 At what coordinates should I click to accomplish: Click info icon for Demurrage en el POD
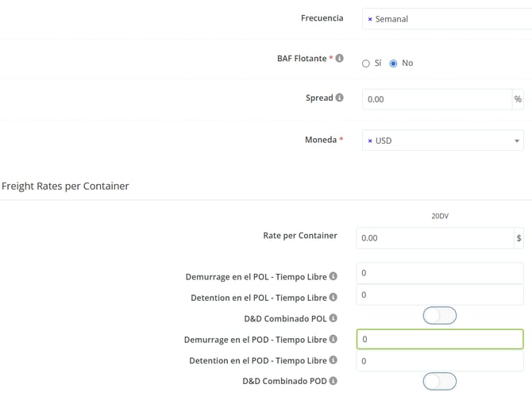pyautogui.click(x=333, y=340)
